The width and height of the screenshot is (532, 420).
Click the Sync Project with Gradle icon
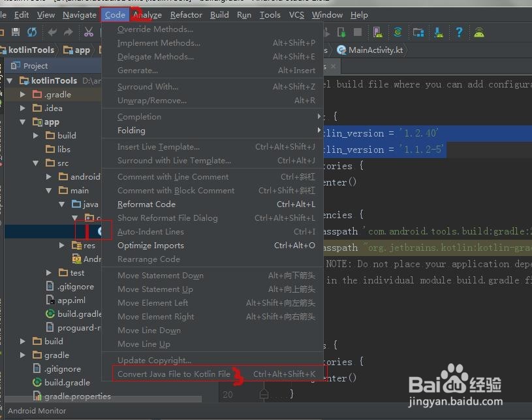pos(398,32)
